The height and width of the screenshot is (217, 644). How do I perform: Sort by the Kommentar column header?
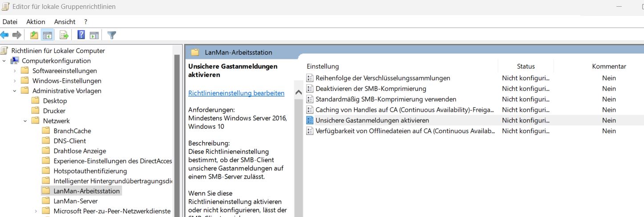click(609, 66)
